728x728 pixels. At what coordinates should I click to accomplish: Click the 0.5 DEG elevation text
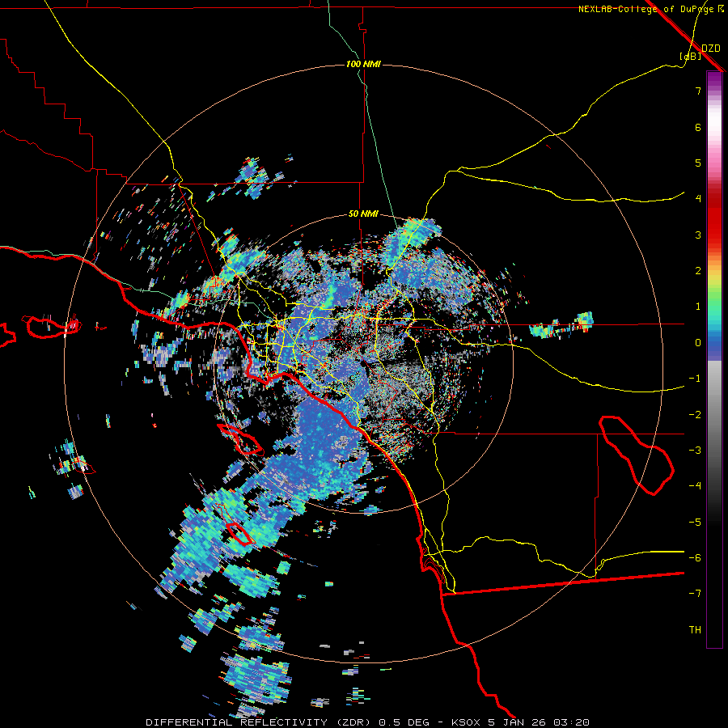tap(404, 722)
